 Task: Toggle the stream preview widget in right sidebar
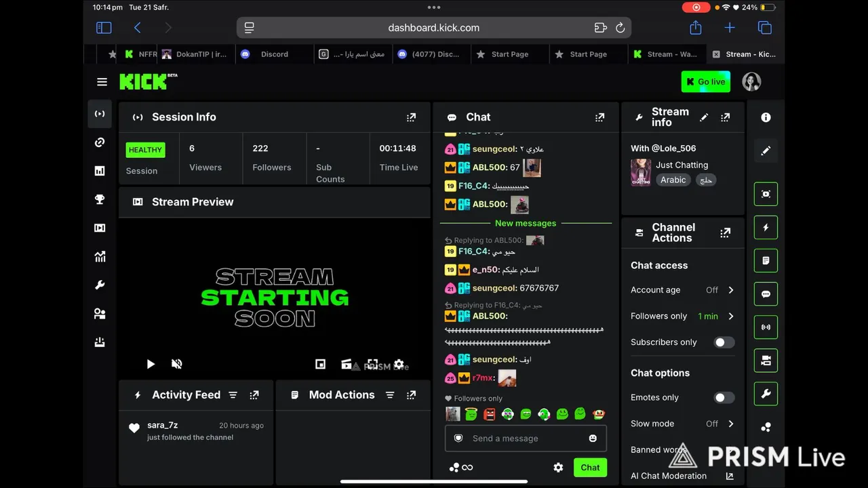tap(766, 194)
